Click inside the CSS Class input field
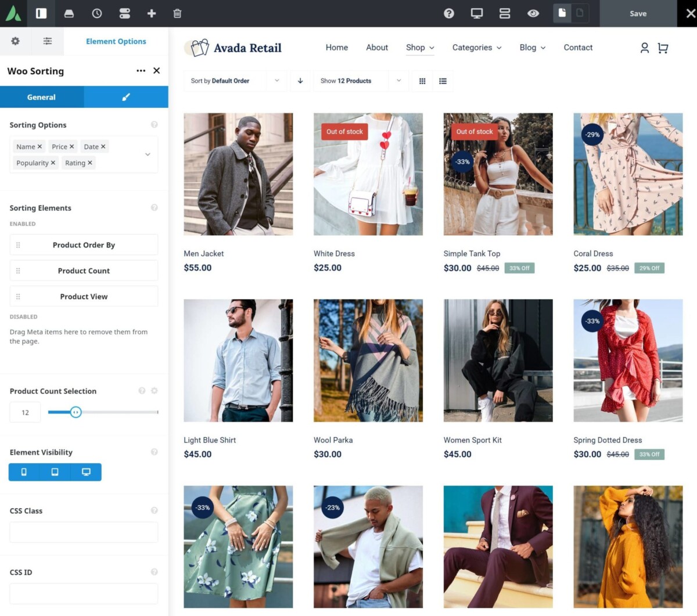697x616 pixels. pos(84,532)
